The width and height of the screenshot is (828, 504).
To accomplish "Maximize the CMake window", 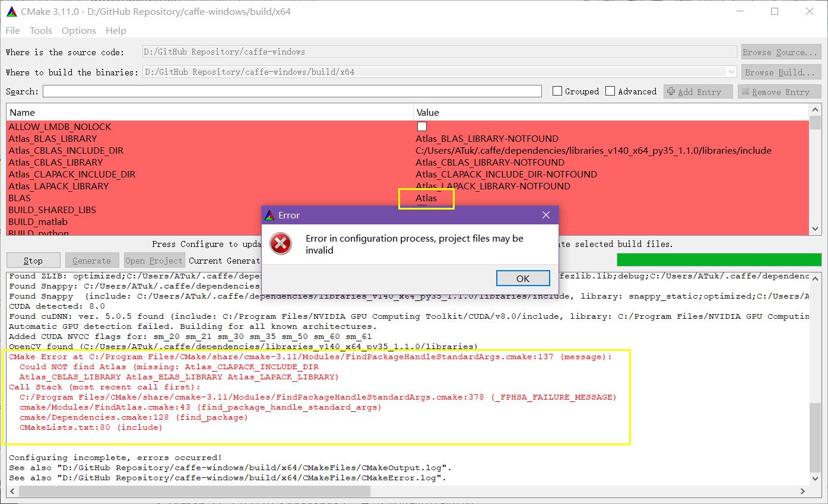I will point(775,11).
